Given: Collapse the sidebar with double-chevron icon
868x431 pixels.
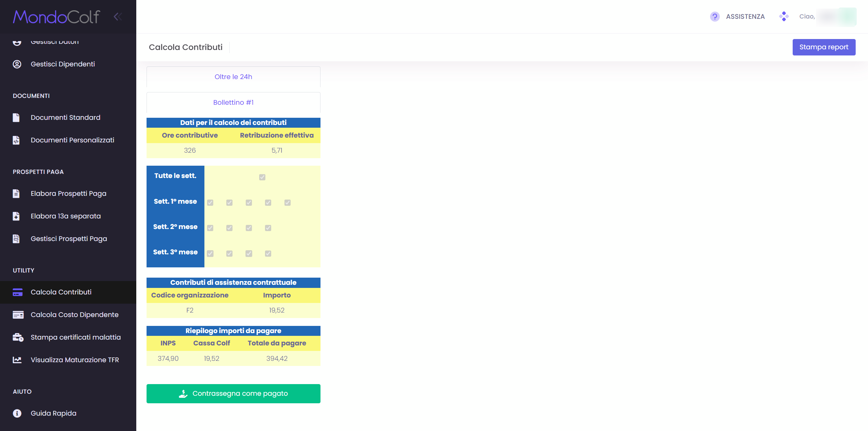Looking at the screenshot, I should click(x=118, y=16).
